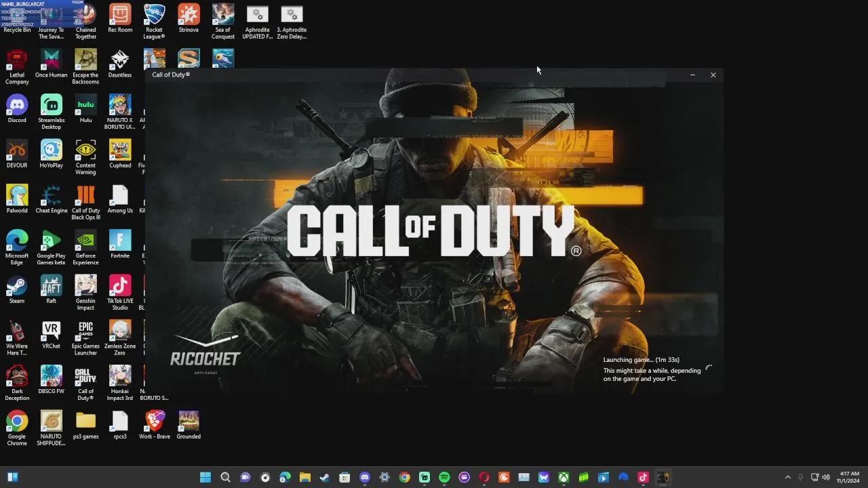Open the Dark Deception shortcut

[x=17, y=383]
